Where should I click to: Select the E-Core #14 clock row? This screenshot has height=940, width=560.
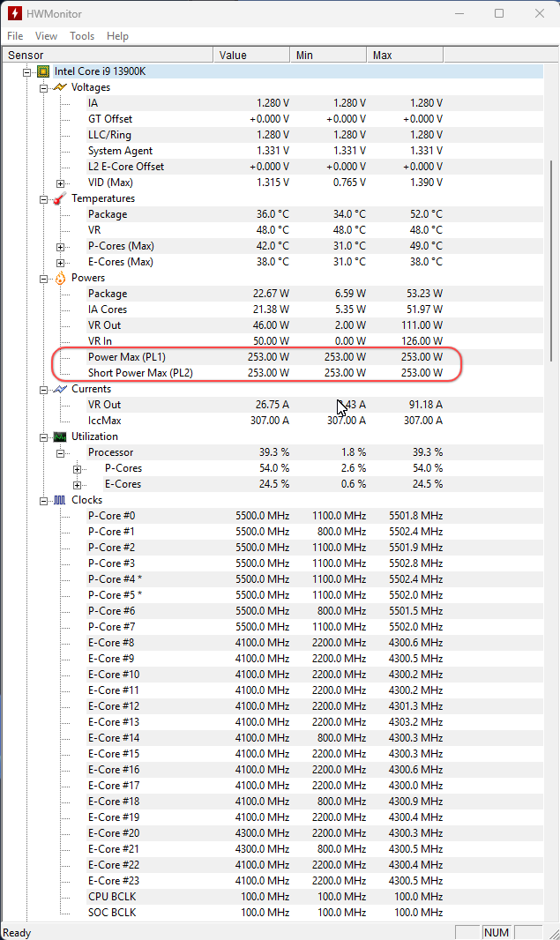315,739
